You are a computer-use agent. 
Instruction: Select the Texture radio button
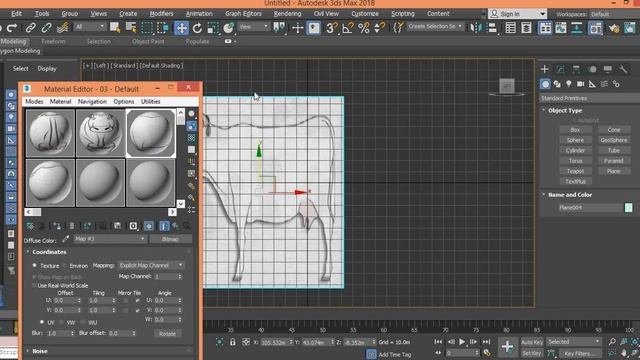(34, 265)
